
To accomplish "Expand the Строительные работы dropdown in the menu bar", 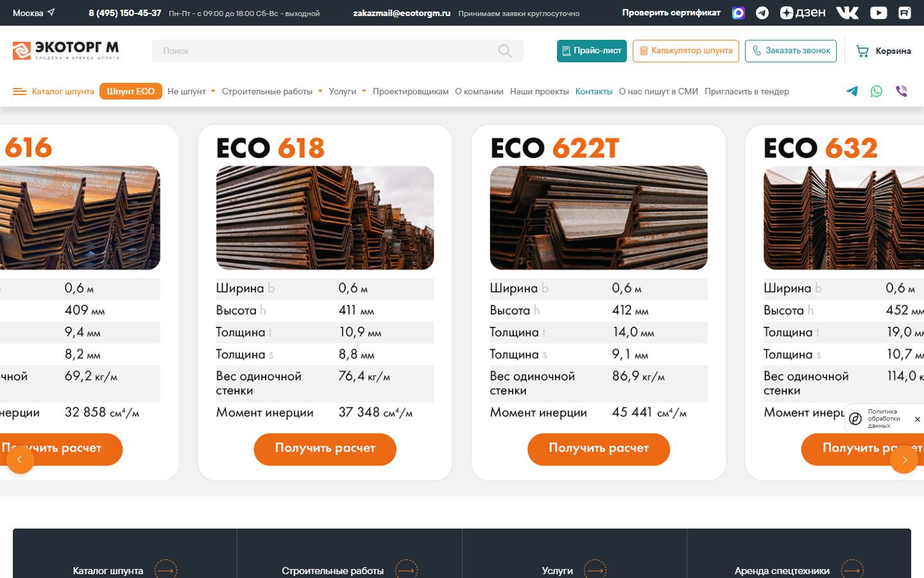I will (x=272, y=91).
